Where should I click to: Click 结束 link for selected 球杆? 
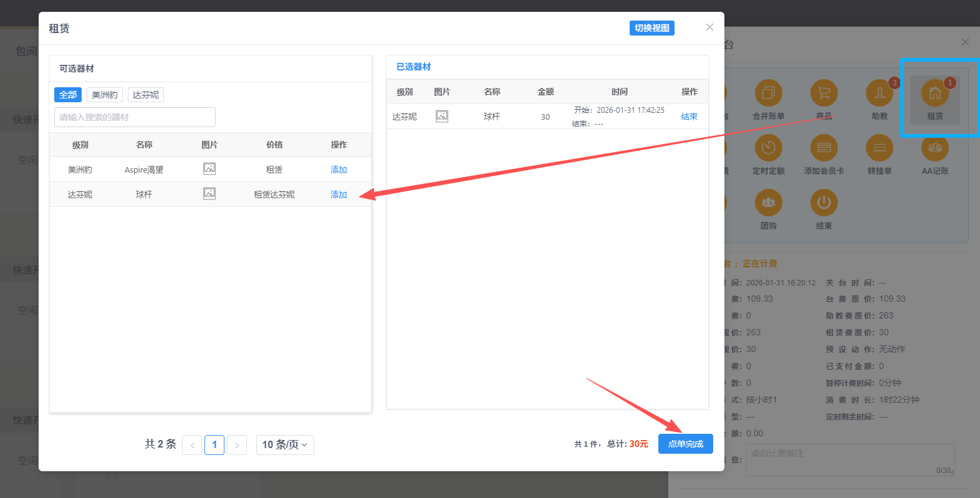(689, 117)
